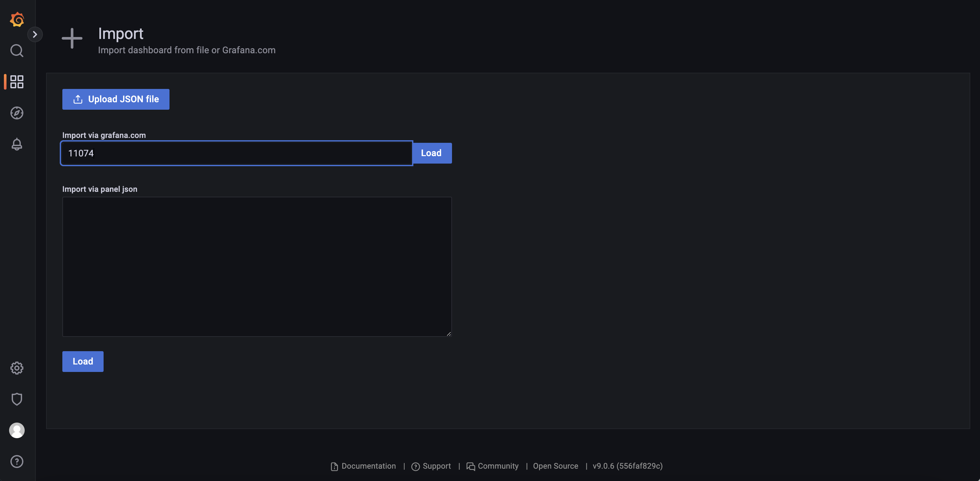980x481 pixels.
Task: Open the Help question mark icon
Action: (x=17, y=461)
